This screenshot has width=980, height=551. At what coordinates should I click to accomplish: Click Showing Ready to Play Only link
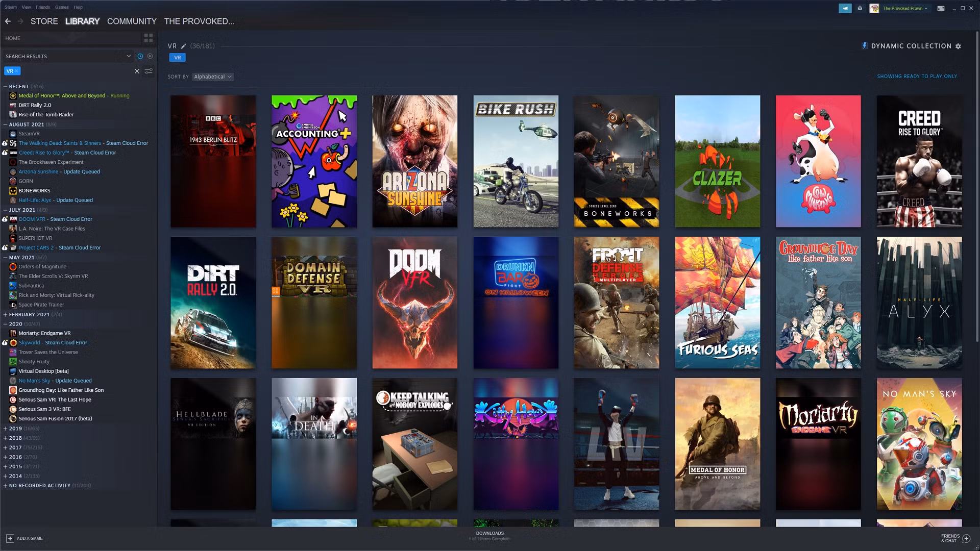point(917,77)
